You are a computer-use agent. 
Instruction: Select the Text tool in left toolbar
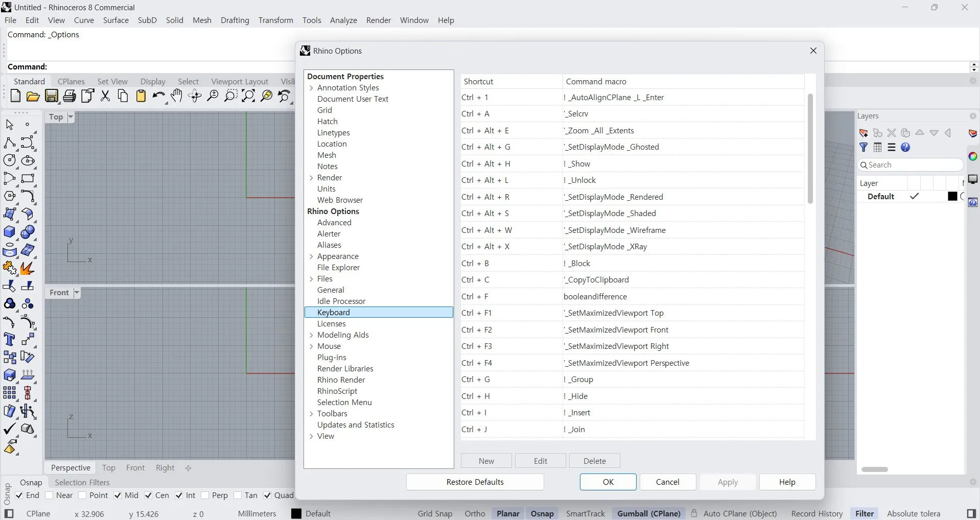click(10, 340)
